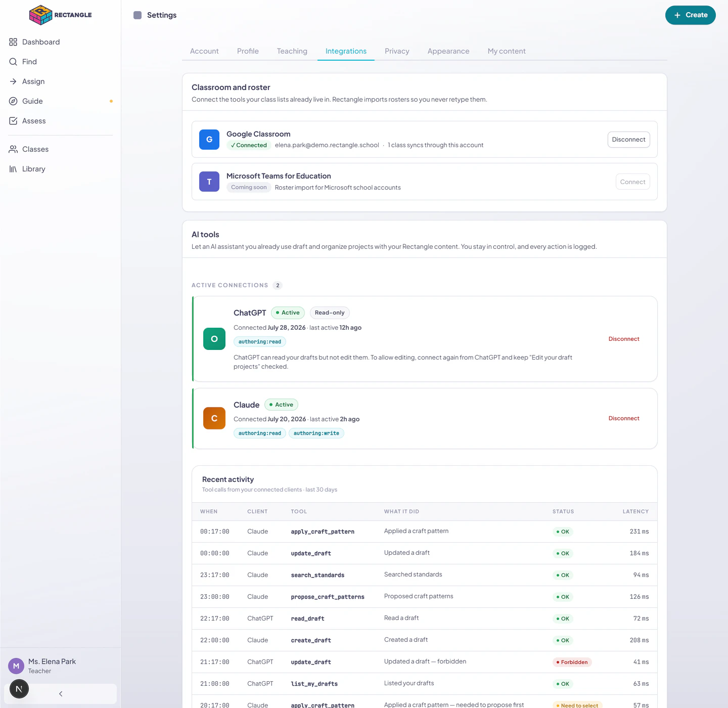This screenshot has width=728, height=708.
Task: Click the Forbidden status badge
Action: point(572,662)
